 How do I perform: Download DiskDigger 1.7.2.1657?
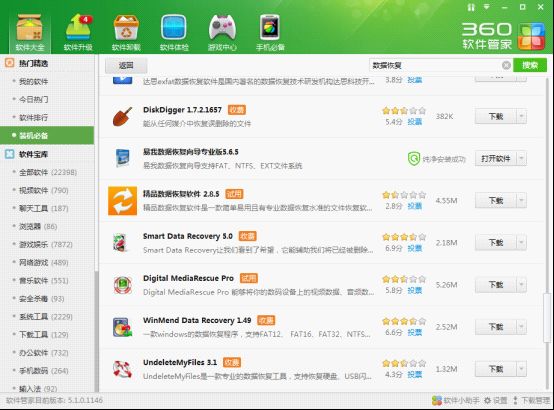(x=495, y=116)
